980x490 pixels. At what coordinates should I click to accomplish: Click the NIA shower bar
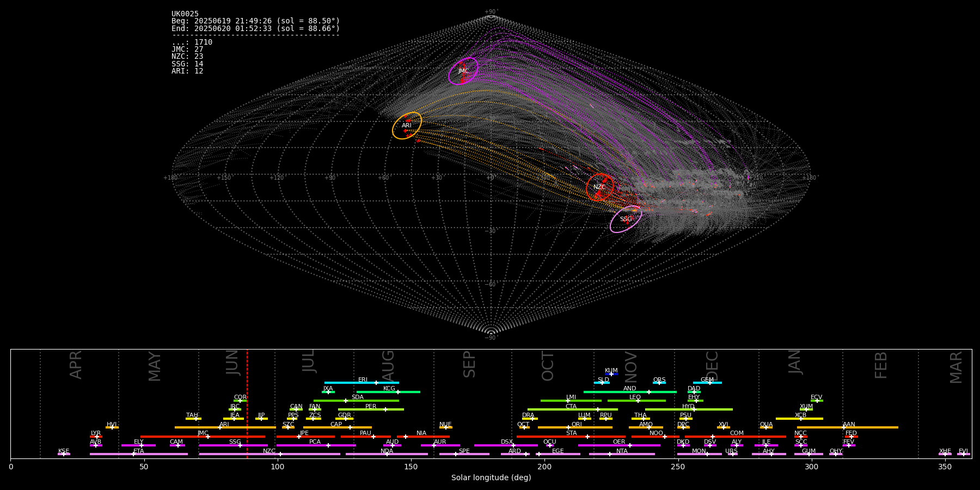423,437
